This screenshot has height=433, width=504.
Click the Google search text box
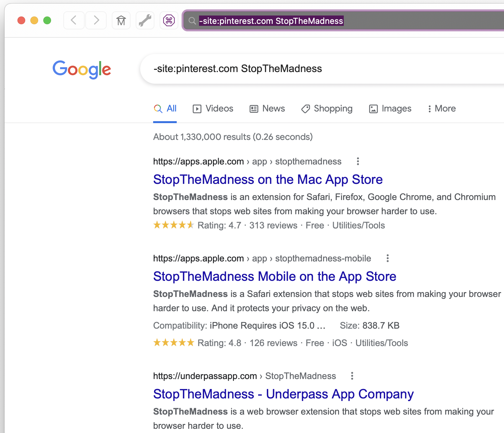(x=323, y=69)
